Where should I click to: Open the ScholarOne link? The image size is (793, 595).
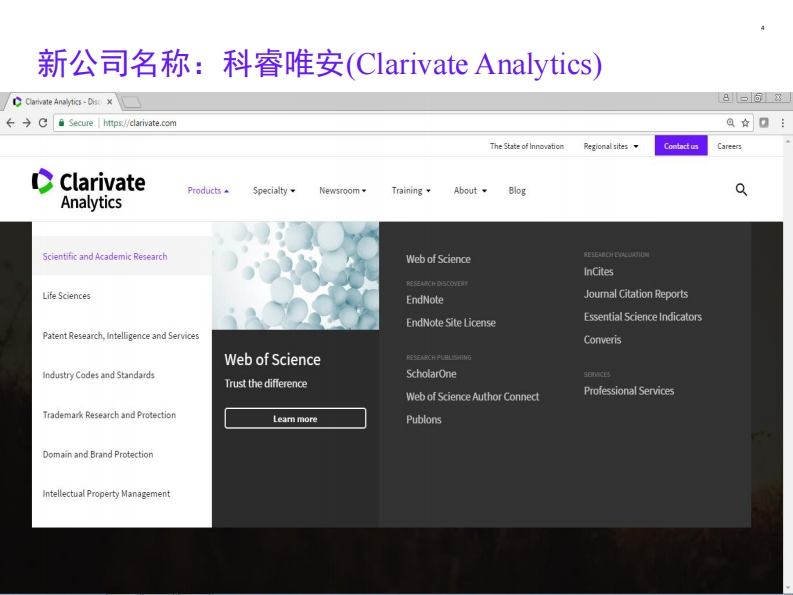[431, 374]
